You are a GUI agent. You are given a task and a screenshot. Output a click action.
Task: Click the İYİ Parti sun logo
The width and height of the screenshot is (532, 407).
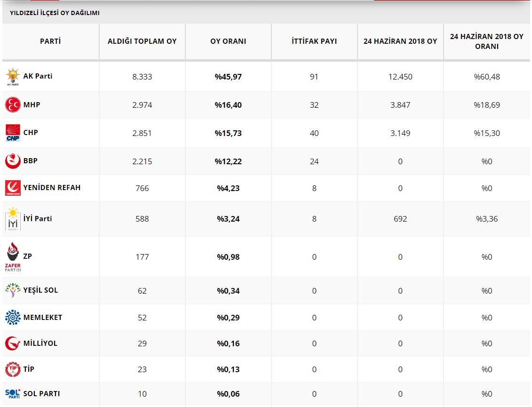[x=13, y=219]
